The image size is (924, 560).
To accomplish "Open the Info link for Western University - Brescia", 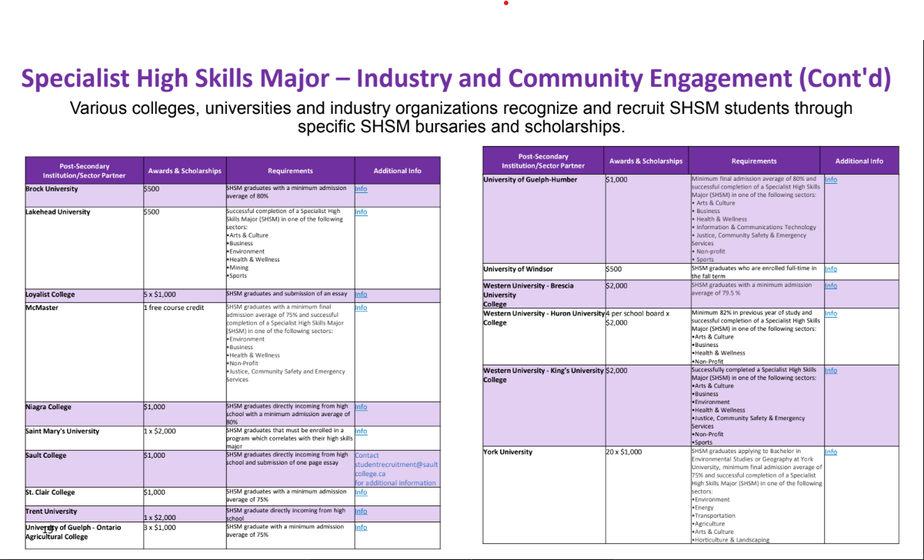I will tap(831, 285).
